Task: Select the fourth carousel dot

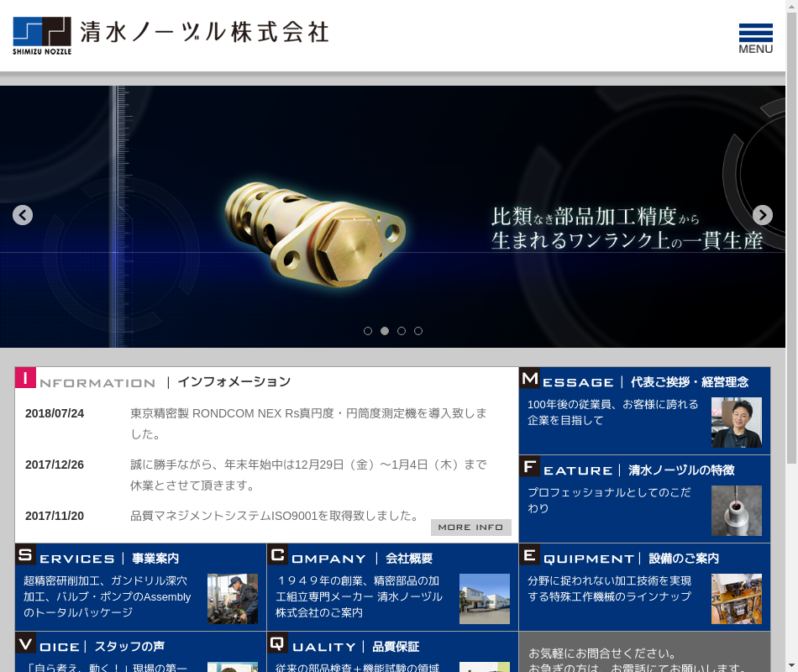Action: [418, 331]
